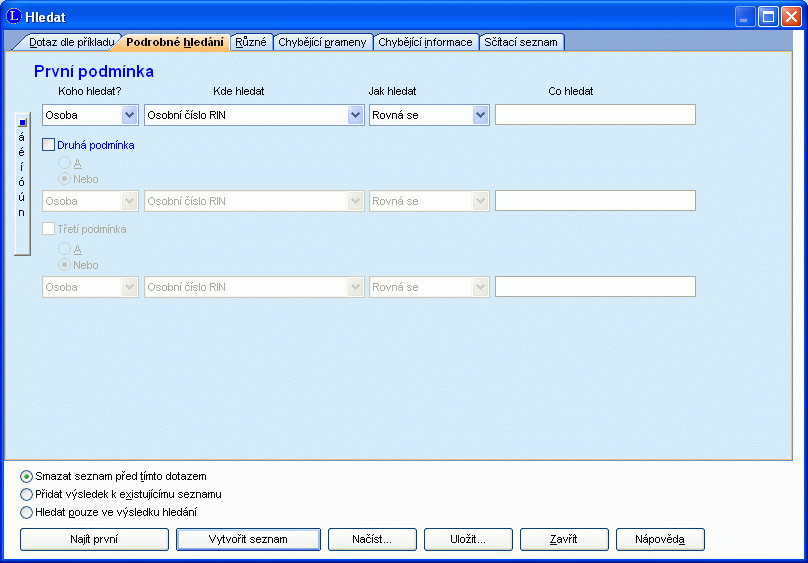This screenshot has height=563, width=808.
Task: Minimize the Hledat window
Action: tap(744, 17)
